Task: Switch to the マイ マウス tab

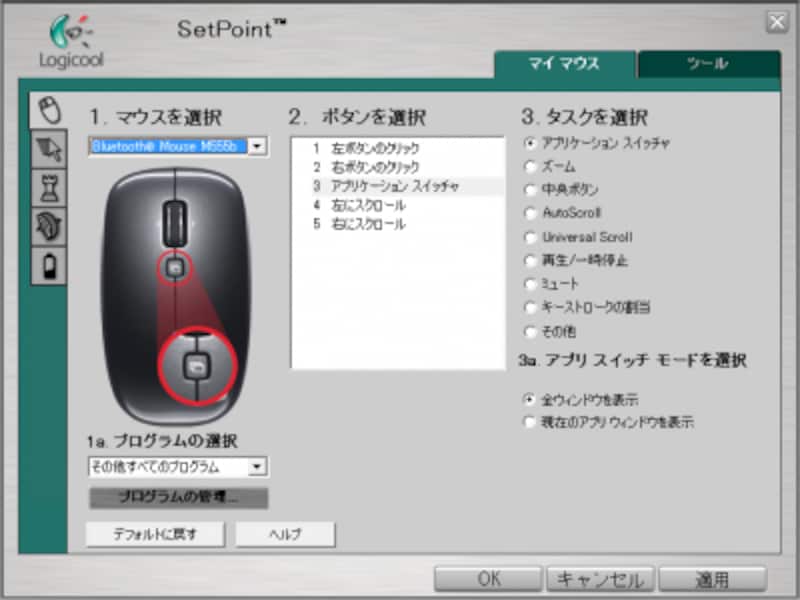Action: pos(565,64)
